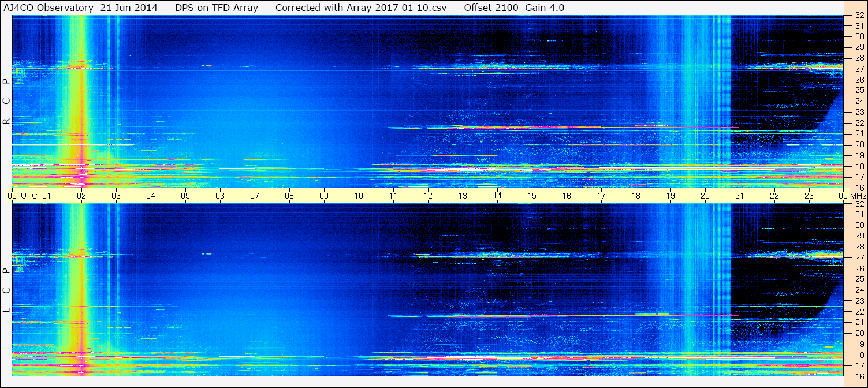Select the 11 hour mark on time axis
868x388 pixels.
[393, 196]
